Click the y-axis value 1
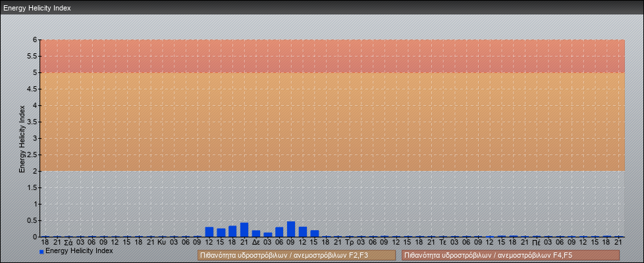This screenshot has height=263, width=644. [x=36, y=204]
